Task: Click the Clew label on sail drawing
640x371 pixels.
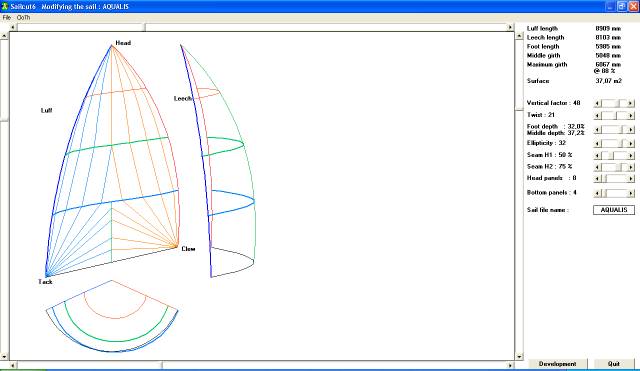Action: [188, 249]
